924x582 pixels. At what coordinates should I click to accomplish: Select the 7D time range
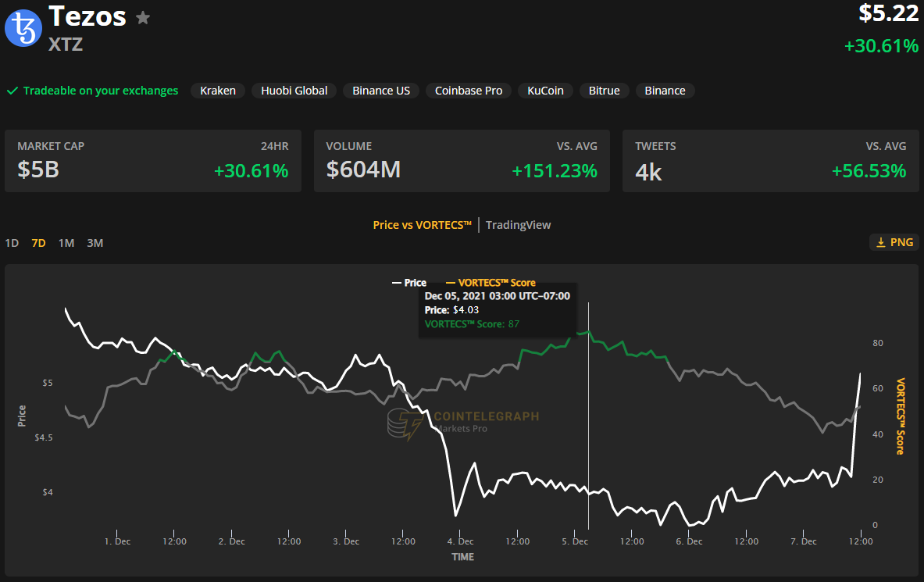click(38, 243)
